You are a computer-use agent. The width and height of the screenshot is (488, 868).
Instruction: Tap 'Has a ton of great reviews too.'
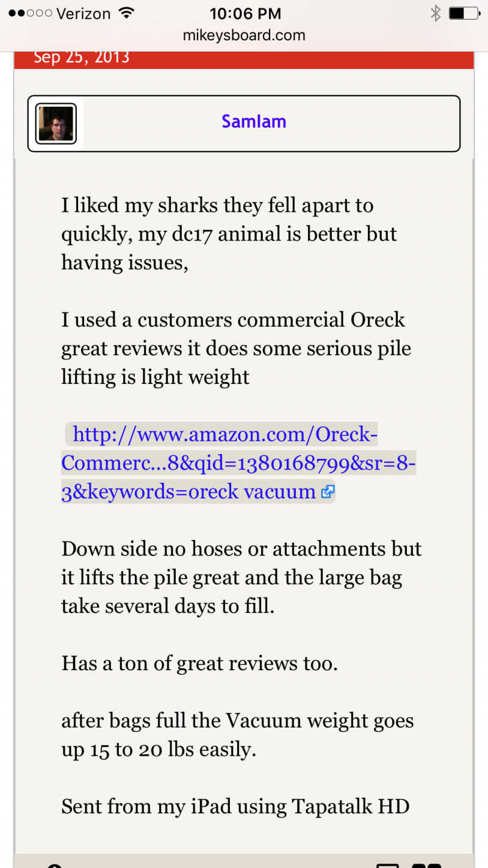click(199, 664)
